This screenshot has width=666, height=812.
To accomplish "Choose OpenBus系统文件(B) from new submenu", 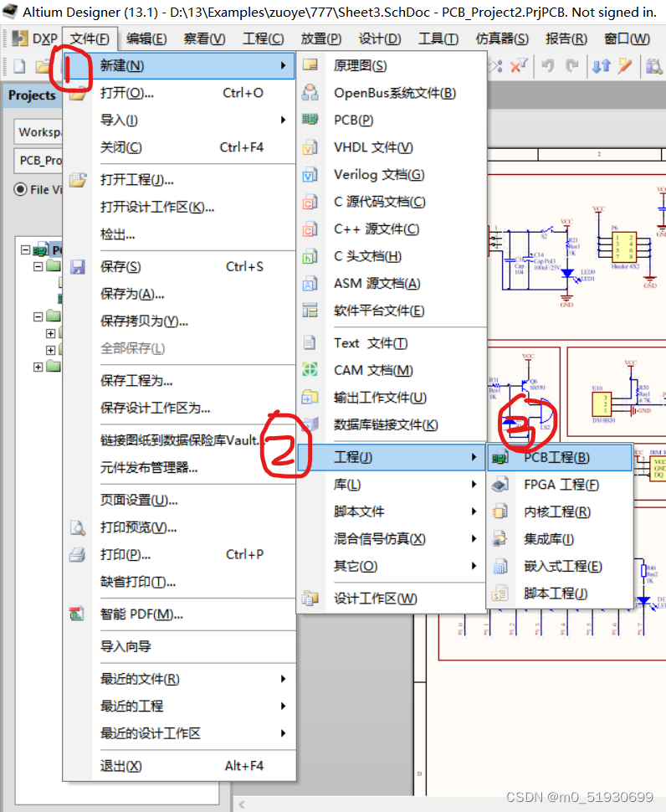I will coord(392,93).
